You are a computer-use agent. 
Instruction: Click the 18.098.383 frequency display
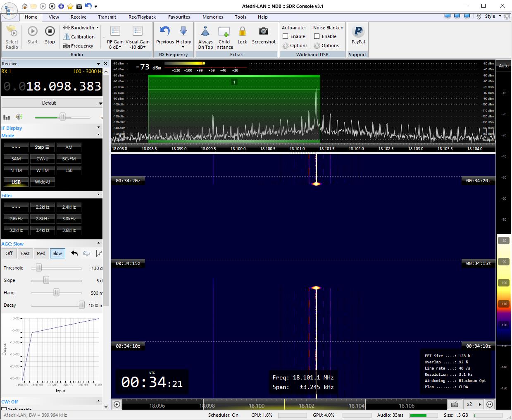coord(64,86)
